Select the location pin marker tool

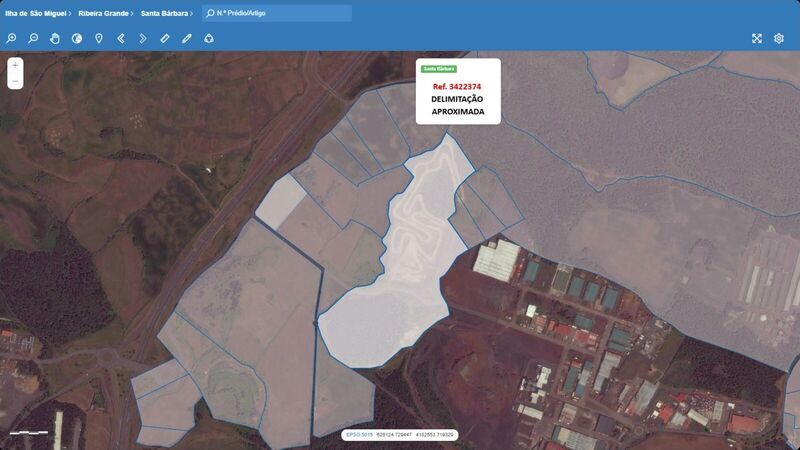[99, 38]
